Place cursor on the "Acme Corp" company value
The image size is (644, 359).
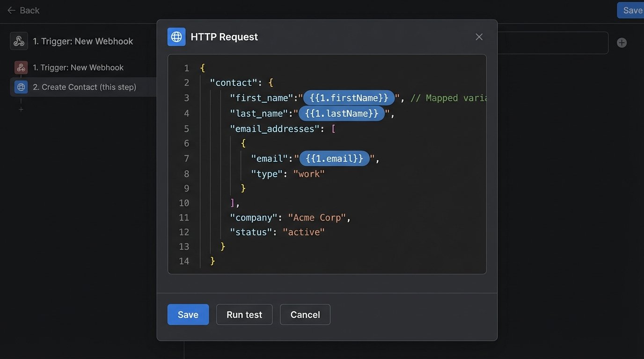pyautogui.click(x=317, y=218)
